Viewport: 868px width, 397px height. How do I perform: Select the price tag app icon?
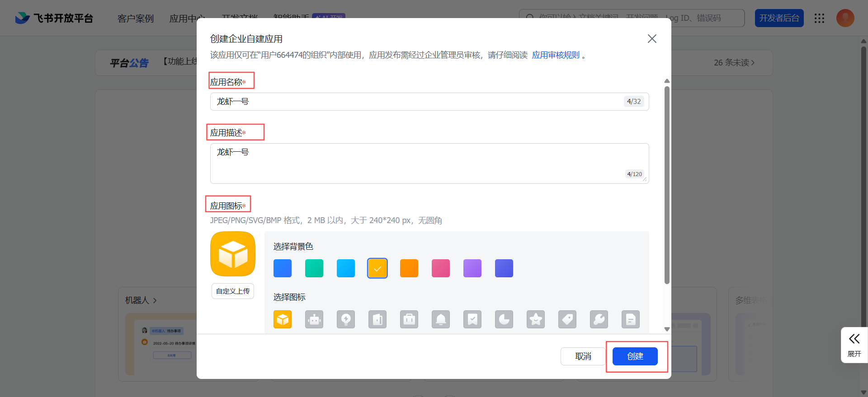pos(567,319)
